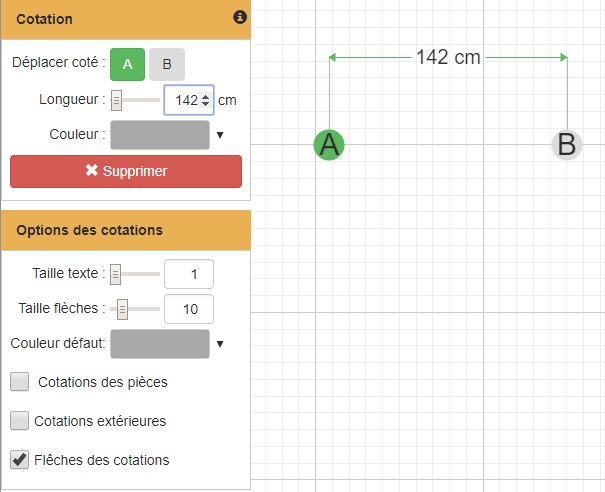This screenshot has width=605, height=492.
Task: Click the 142 cm dimension label on canvas
Action: pos(448,58)
